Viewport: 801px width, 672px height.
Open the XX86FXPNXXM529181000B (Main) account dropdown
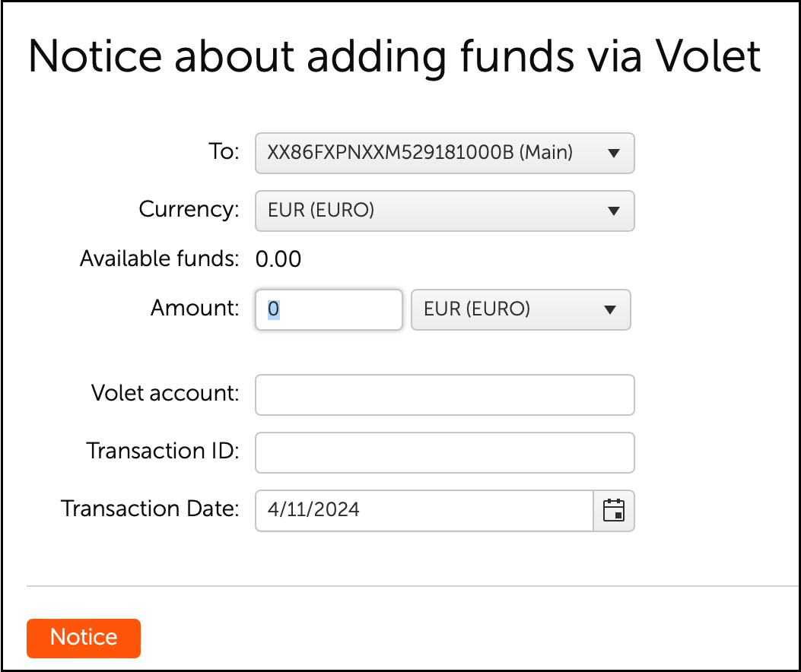point(444,154)
